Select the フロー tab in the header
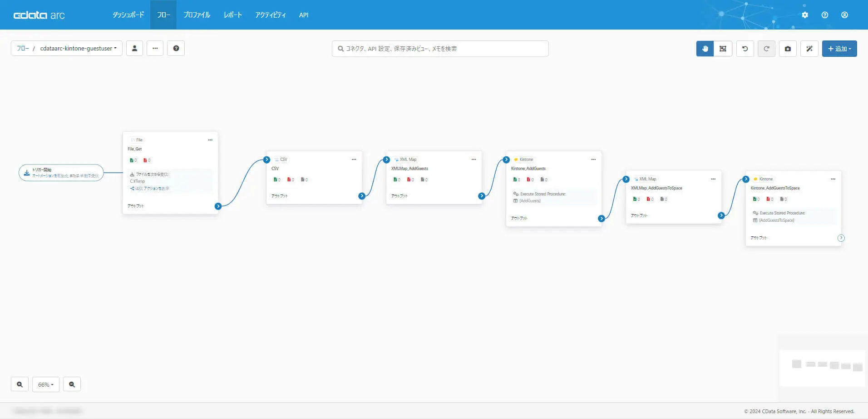This screenshot has height=419, width=868. click(x=163, y=15)
